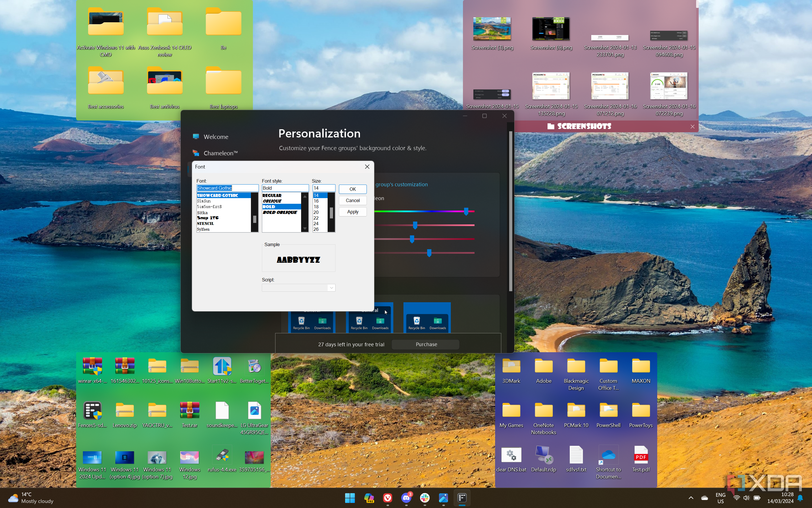The height and width of the screenshot is (508, 812).
Task: Click the group's customization link
Action: (x=401, y=185)
